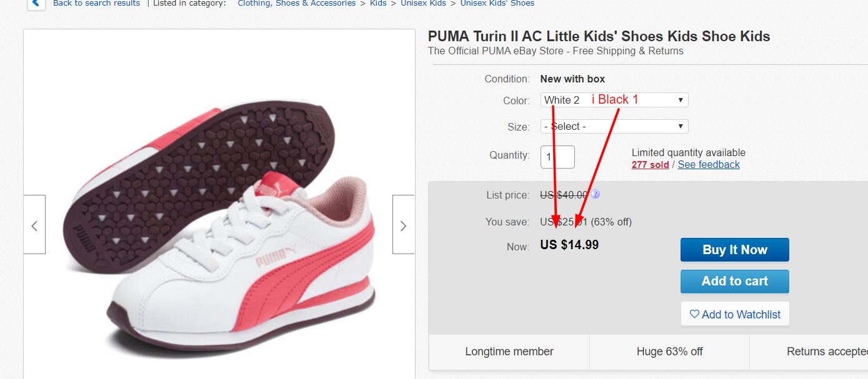The image size is (868, 379).
Task: View the 277 sold link
Action: 650,164
